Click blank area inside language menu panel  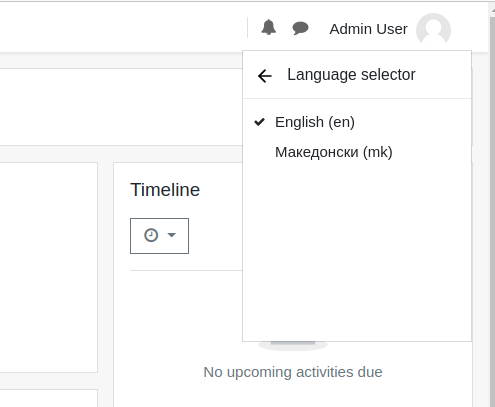[357, 253]
